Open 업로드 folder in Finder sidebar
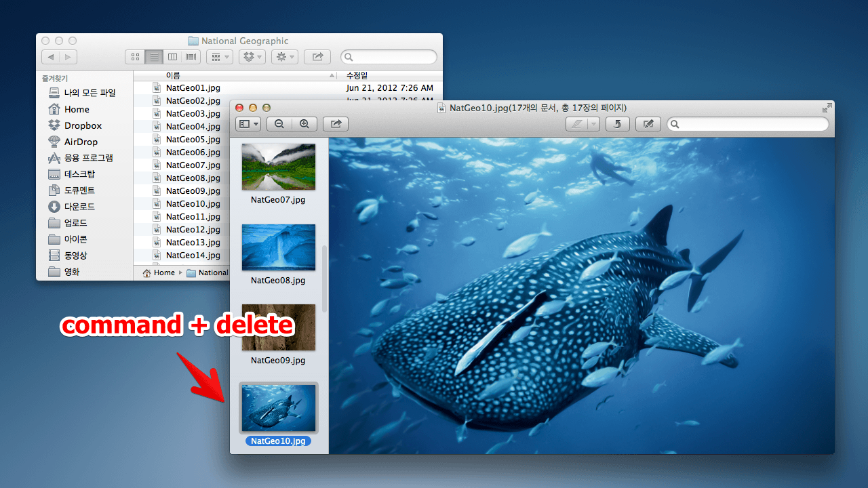Image resolution: width=868 pixels, height=488 pixels. (x=68, y=223)
